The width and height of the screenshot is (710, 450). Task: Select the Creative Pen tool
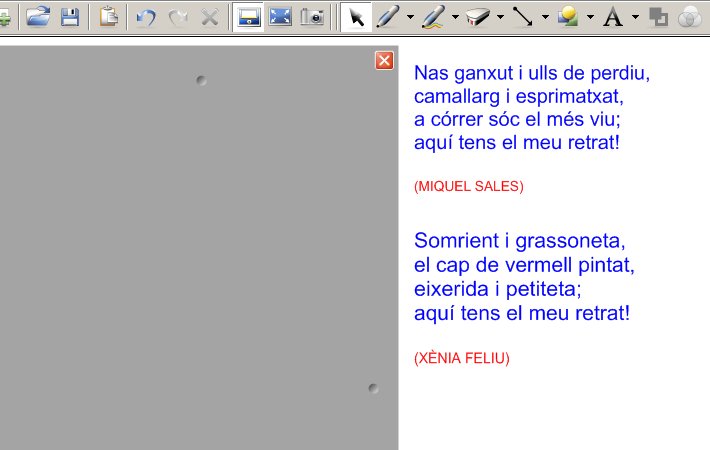(433, 17)
